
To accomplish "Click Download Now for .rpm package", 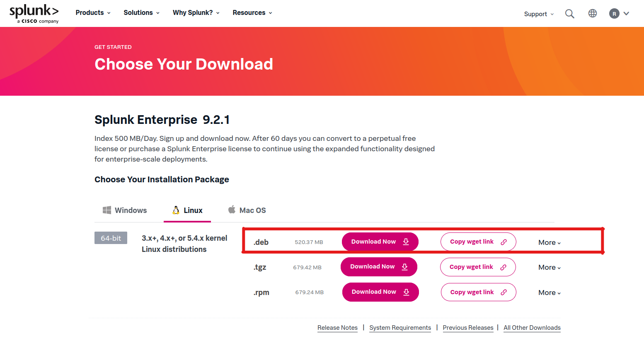I will [380, 292].
